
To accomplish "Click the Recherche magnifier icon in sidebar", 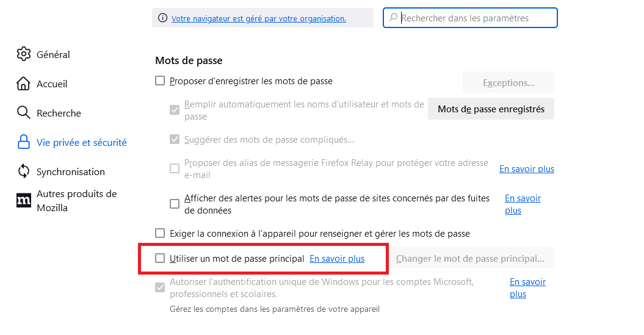I will [24, 113].
